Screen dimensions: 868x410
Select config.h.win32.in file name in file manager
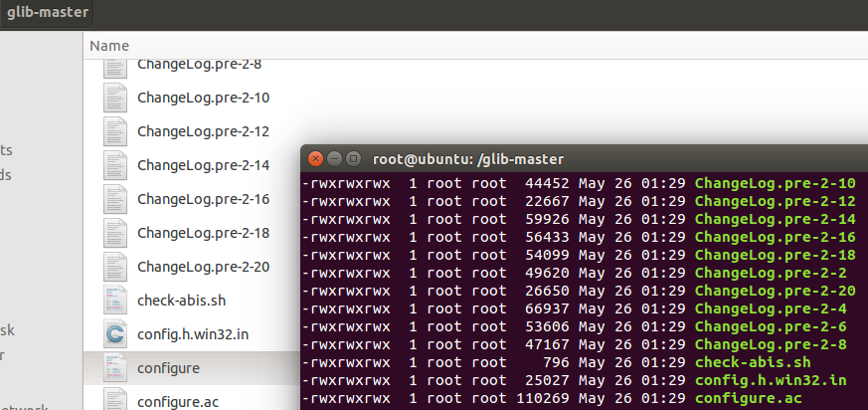pos(193,334)
